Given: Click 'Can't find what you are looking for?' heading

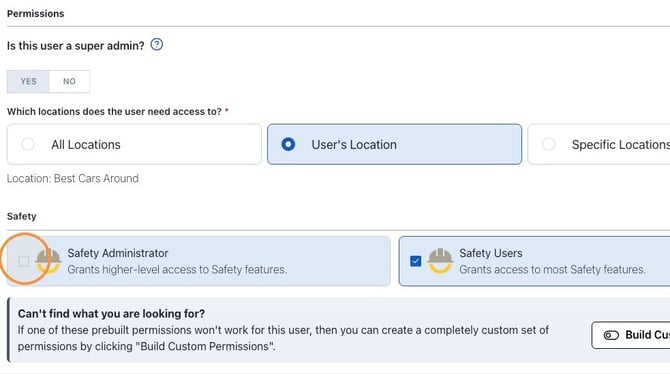Looking at the screenshot, I should click(111, 314).
